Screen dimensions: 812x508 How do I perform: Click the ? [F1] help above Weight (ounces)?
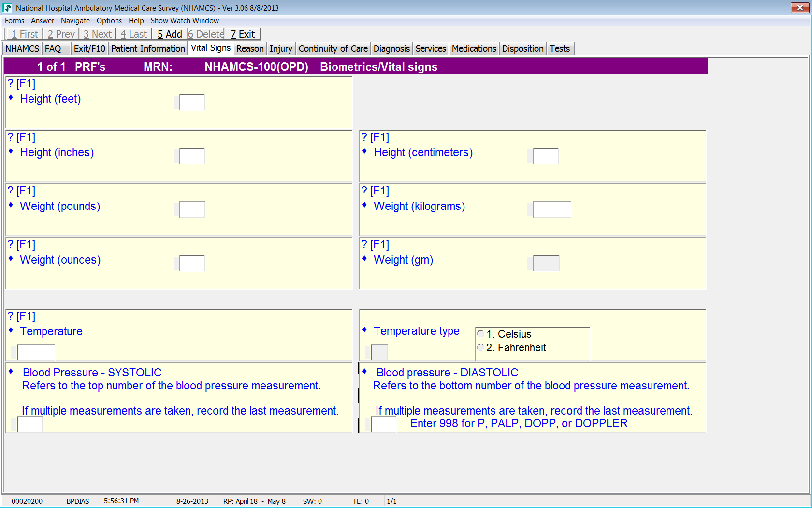pos(22,245)
